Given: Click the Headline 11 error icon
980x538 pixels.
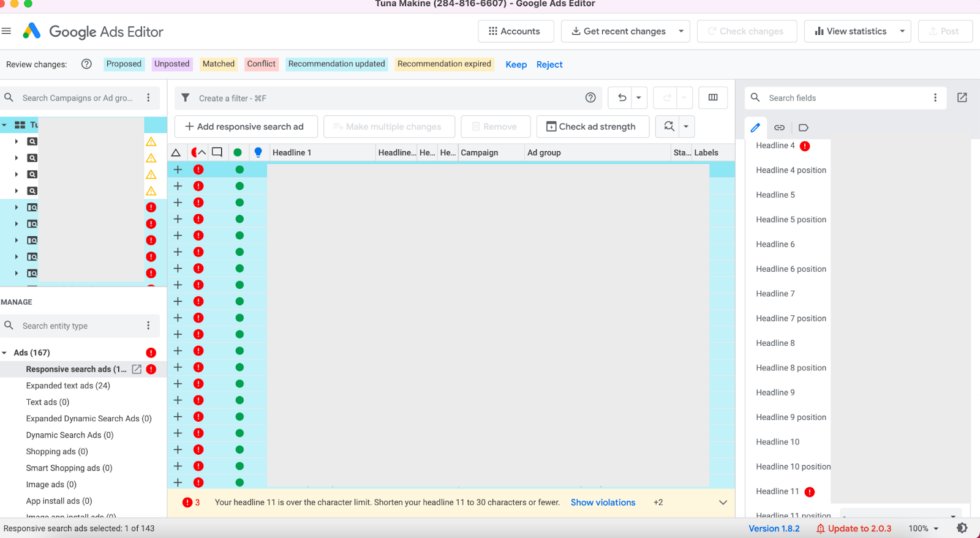Looking at the screenshot, I should pos(810,491).
